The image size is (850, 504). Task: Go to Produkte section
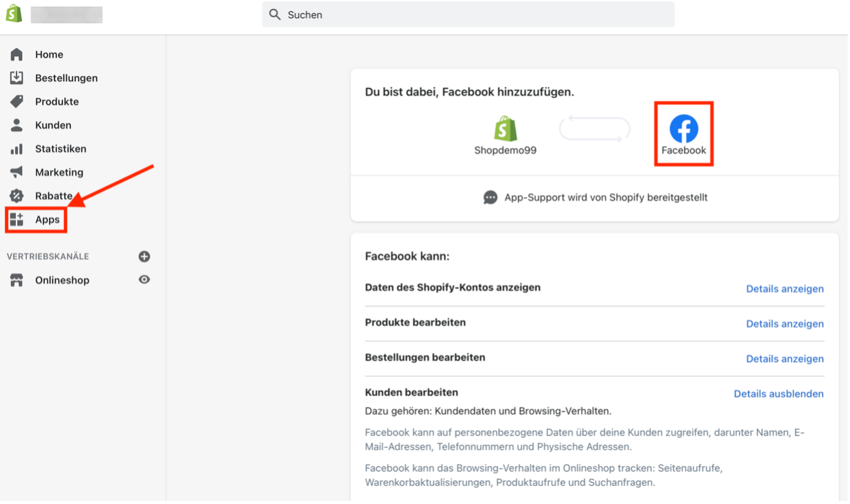(x=57, y=101)
